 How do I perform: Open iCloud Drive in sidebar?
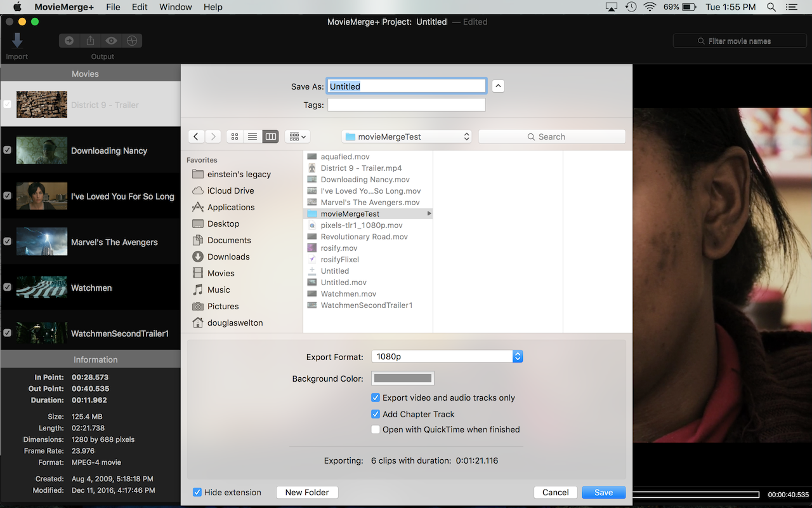click(223, 190)
